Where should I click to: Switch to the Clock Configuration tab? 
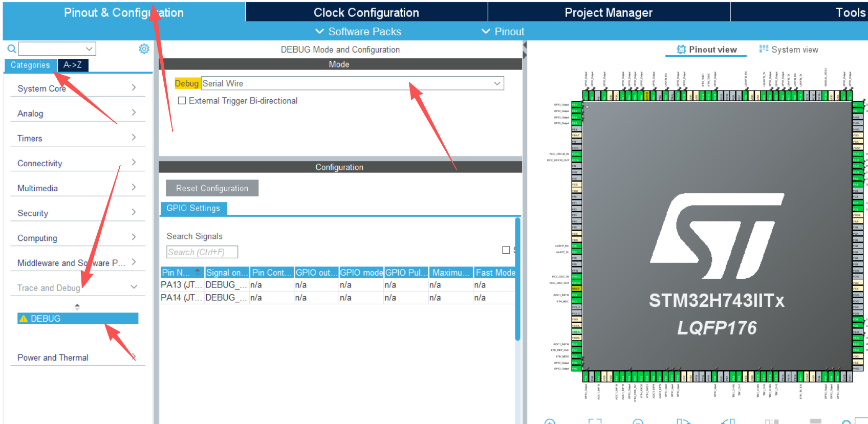click(x=366, y=12)
